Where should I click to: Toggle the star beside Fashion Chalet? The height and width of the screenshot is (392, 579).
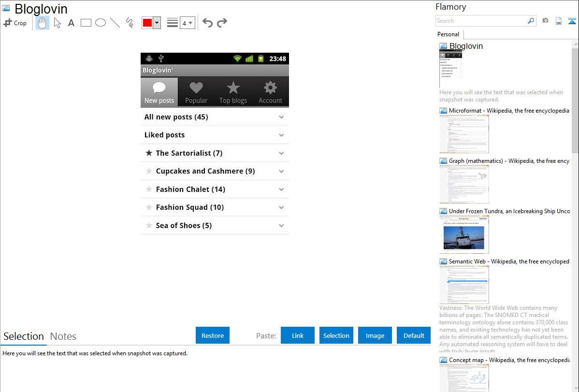(x=149, y=189)
